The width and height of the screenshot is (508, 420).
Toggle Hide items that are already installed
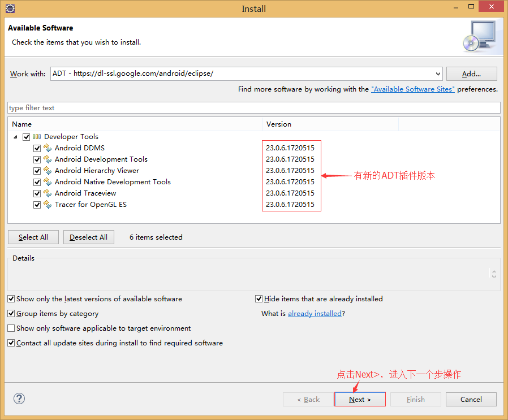[x=259, y=298]
